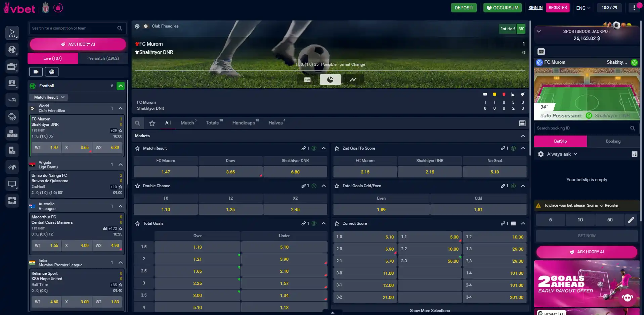The image size is (644, 315).
Task: Open the trend line graph view
Action: 353,80
